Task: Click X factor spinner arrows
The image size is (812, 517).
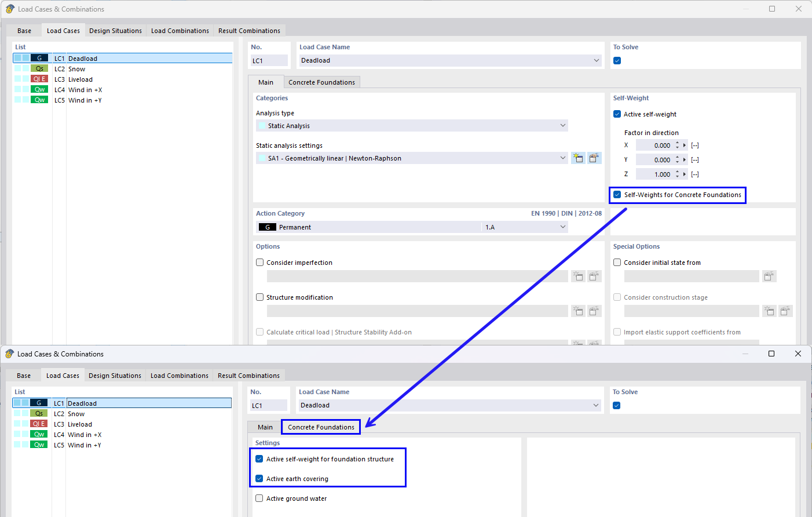Action: pyautogui.click(x=678, y=145)
